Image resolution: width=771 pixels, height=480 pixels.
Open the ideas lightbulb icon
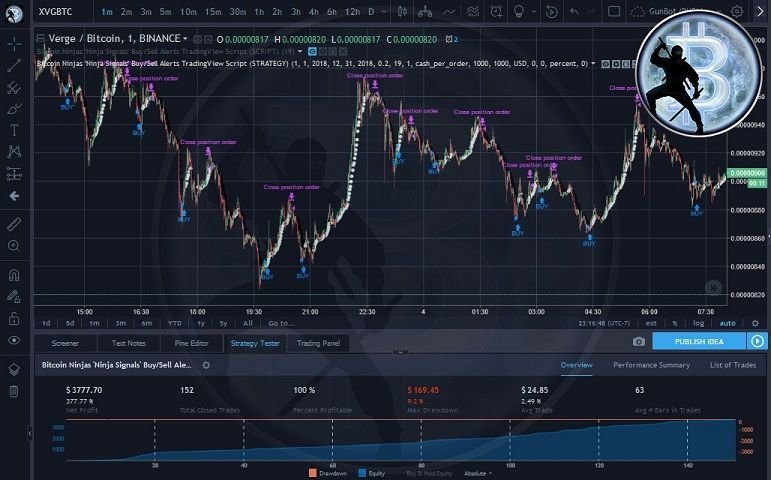[519, 11]
